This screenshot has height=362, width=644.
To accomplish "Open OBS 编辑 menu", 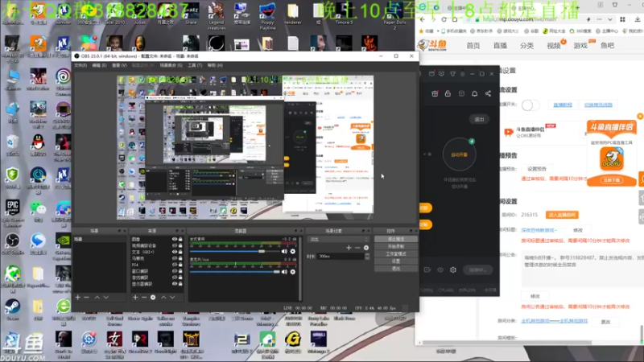I will [x=99, y=65].
